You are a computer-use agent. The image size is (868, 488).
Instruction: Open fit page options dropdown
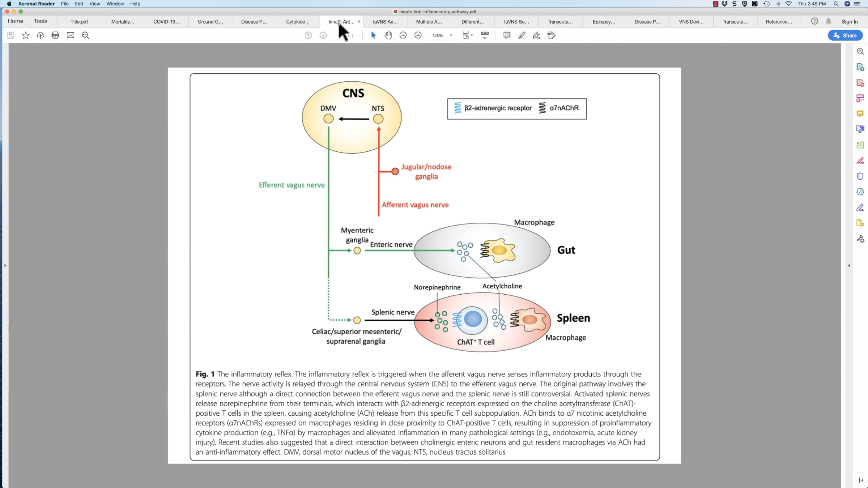pyautogui.click(x=467, y=35)
